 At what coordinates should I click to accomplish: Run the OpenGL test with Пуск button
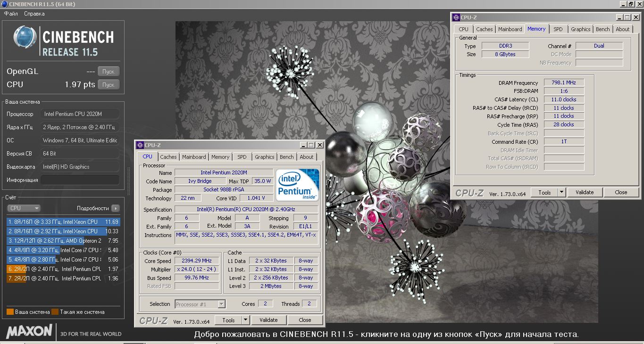click(x=109, y=72)
